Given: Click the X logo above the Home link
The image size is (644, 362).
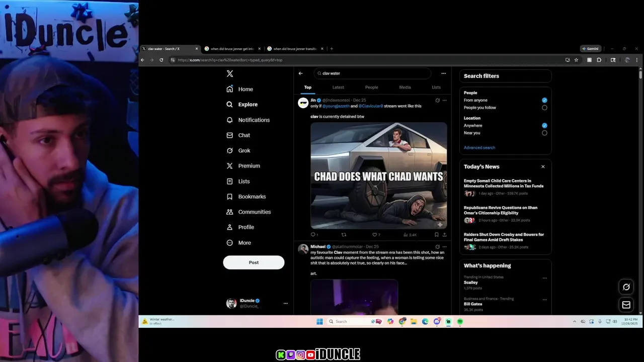Looking at the screenshot, I should 230,73.
